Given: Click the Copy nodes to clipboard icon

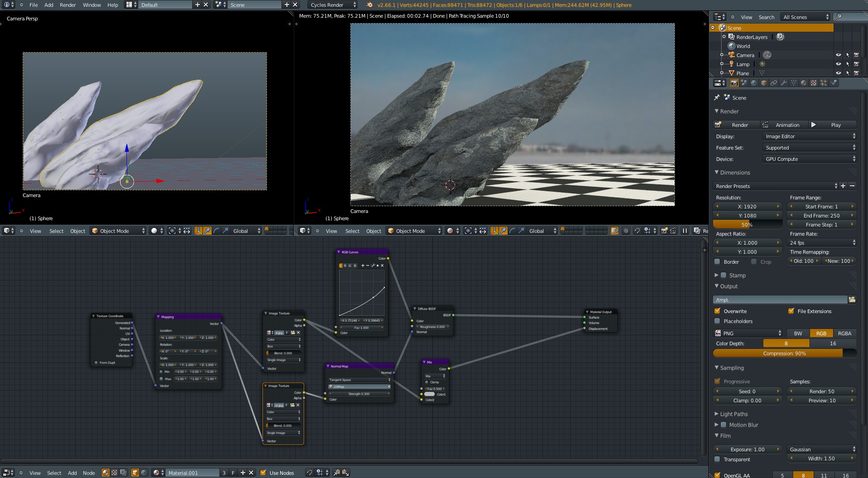Looking at the screenshot, I should coord(337,473).
